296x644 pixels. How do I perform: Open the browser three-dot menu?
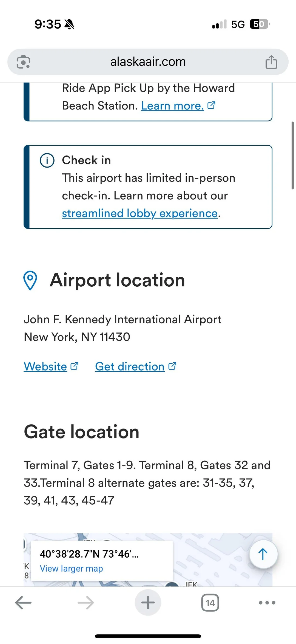(x=267, y=603)
